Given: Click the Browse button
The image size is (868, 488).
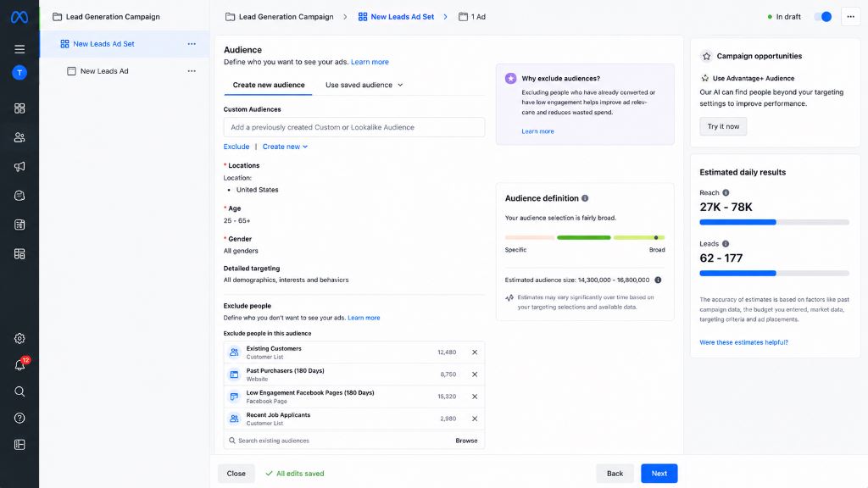Looking at the screenshot, I should point(466,441).
